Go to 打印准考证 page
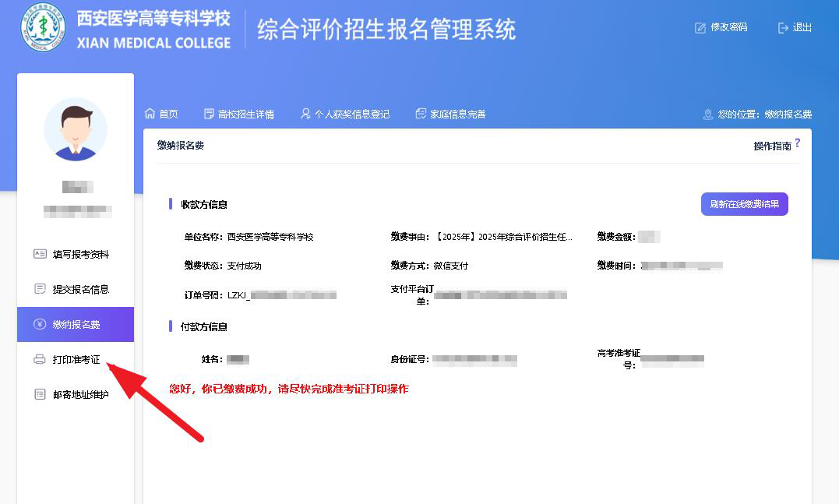839x504 pixels. click(x=76, y=360)
